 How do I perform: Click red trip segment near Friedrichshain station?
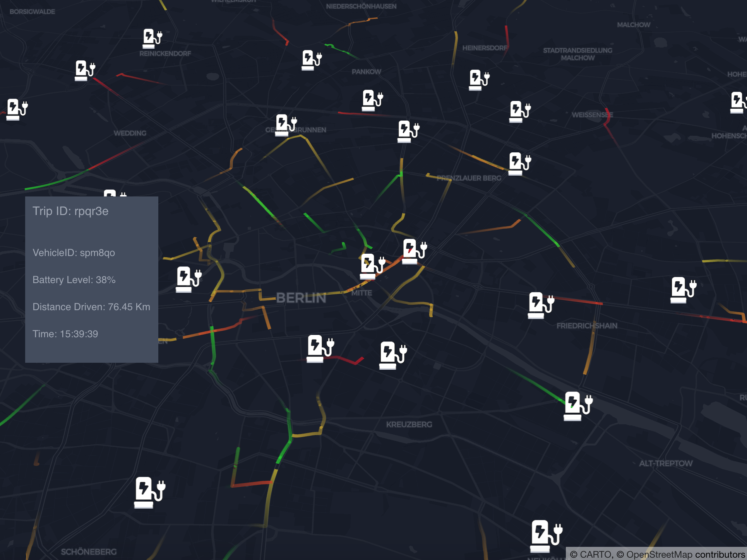point(579,300)
